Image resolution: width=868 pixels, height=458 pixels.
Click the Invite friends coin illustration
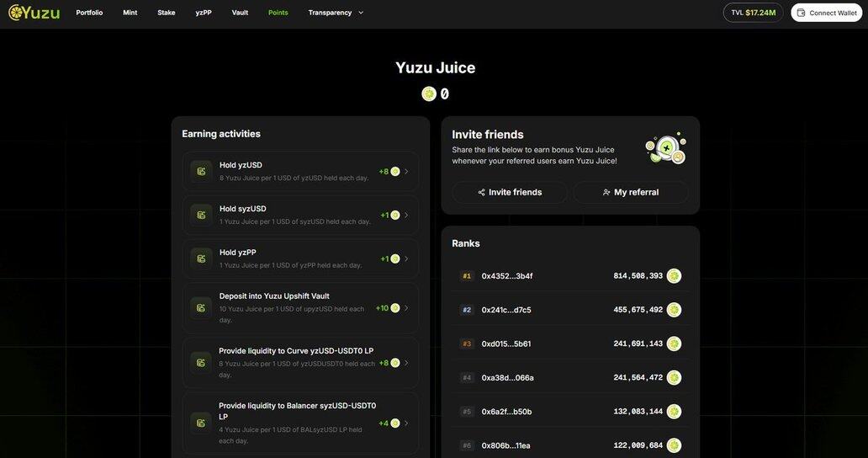click(x=665, y=148)
